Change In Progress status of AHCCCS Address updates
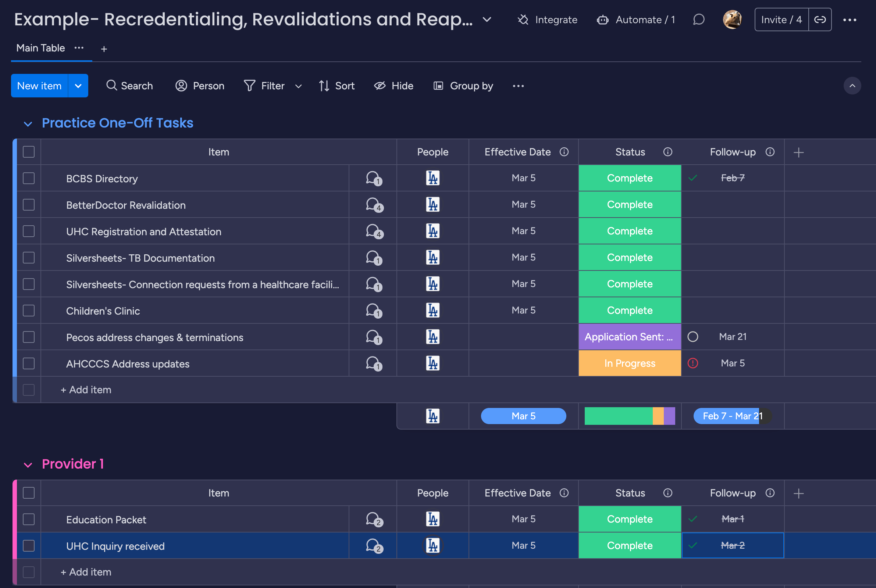This screenshot has width=876, height=588. point(630,363)
